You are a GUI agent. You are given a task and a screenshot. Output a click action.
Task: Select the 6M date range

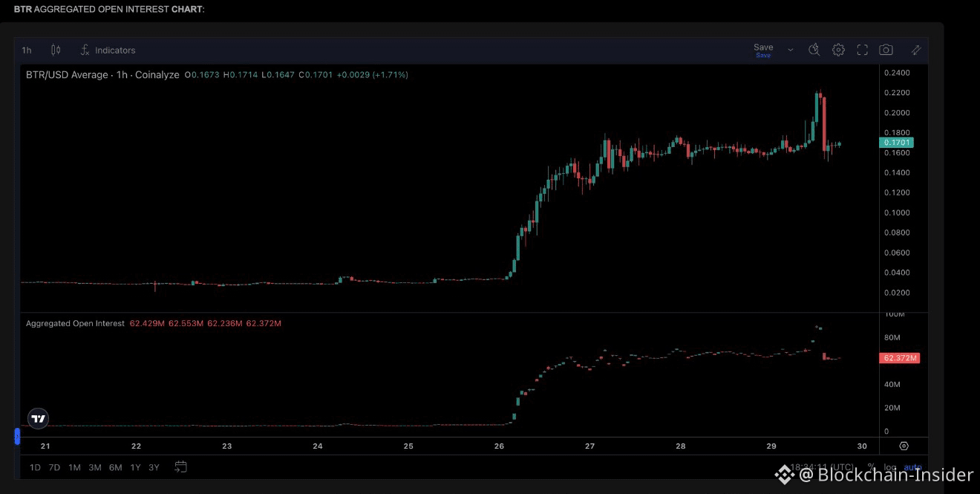click(115, 467)
